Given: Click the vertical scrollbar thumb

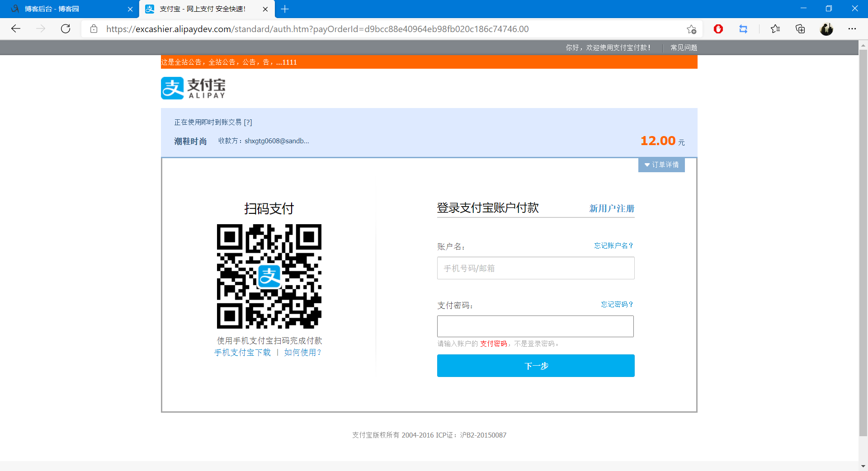Looking at the screenshot, I should click(x=863, y=243).
